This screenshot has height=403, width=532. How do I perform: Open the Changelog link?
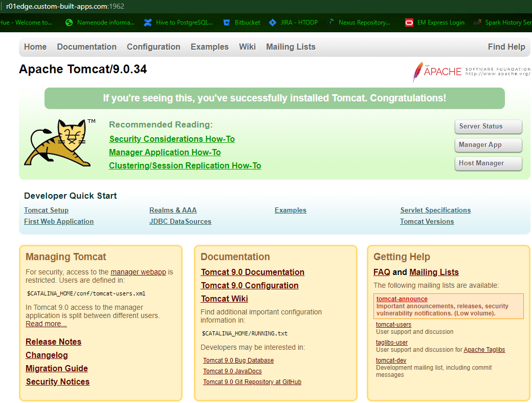(x=47, y=355)
